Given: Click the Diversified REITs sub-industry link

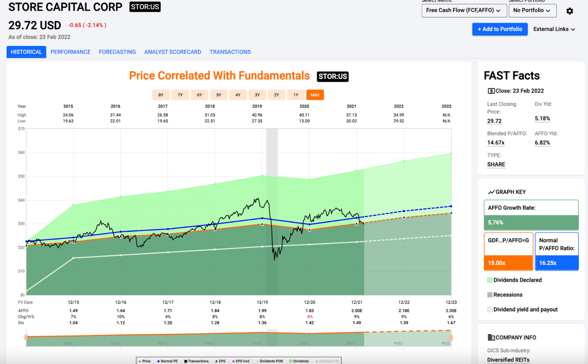Looking at the screenshot, I should (509, 360).
